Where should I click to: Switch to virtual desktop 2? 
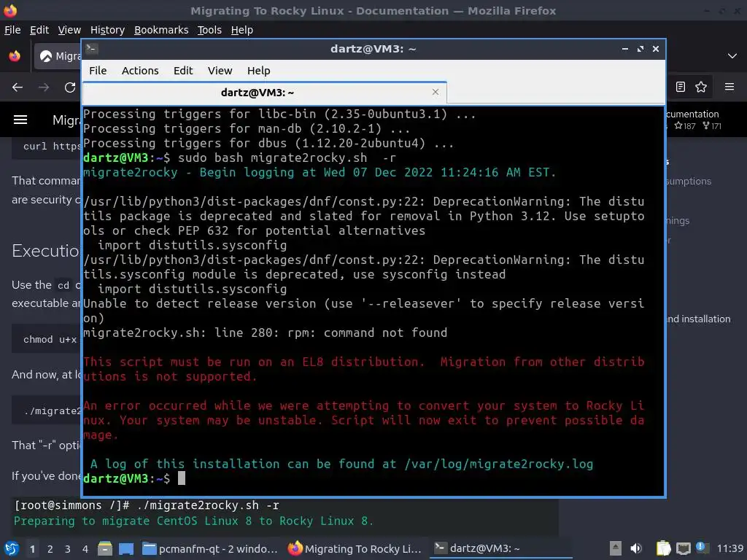click(x=50, y=549)
